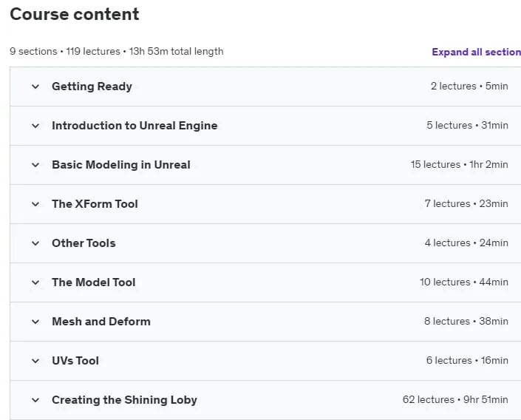Expand UVs Tool section chevron

[35, 361]
